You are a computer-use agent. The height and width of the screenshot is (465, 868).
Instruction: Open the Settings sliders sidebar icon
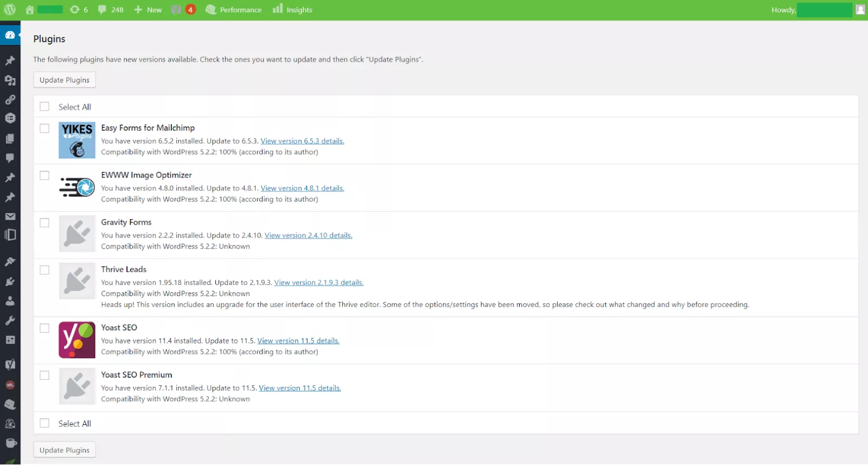coord(10,340)
